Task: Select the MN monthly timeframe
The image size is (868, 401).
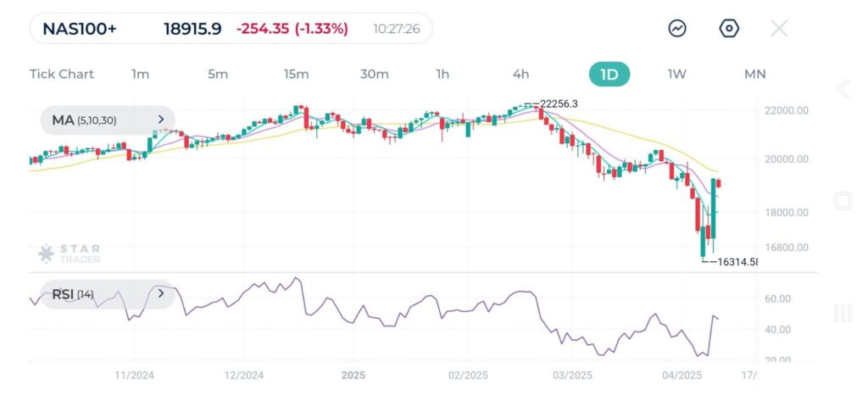Action: [x=754, y=74]
